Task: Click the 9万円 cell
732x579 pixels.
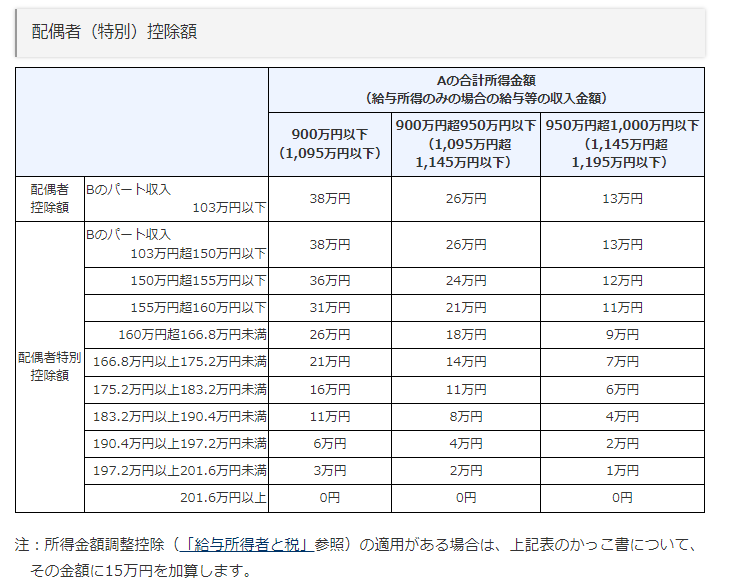Action: 622,335
